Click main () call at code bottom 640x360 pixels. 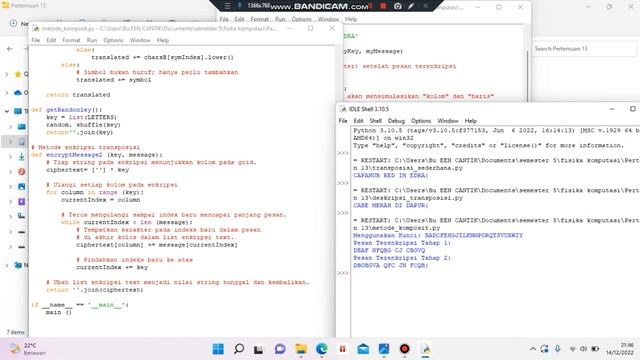[59, 312]
